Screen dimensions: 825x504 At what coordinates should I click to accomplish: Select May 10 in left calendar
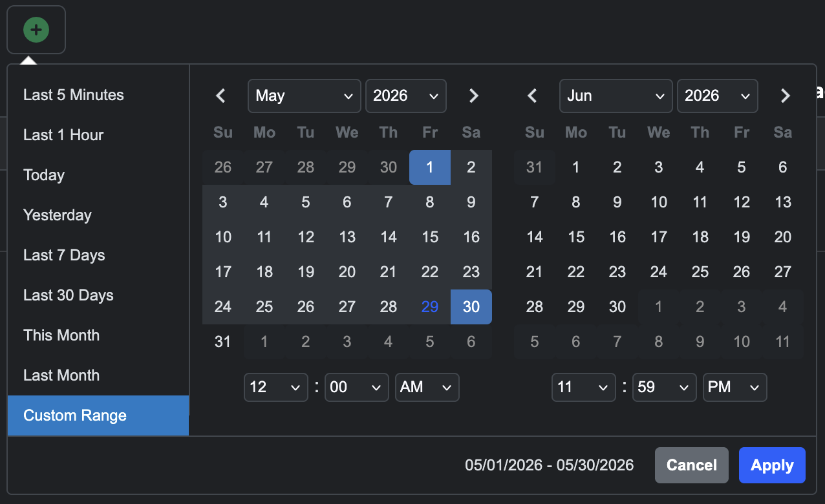[x=223, y=237]
